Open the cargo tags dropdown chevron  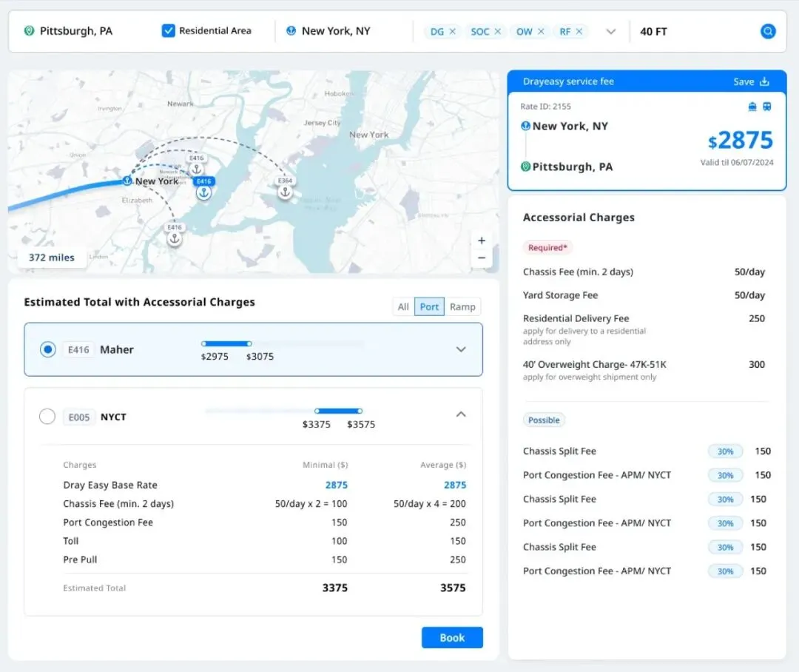pos(611,32)
